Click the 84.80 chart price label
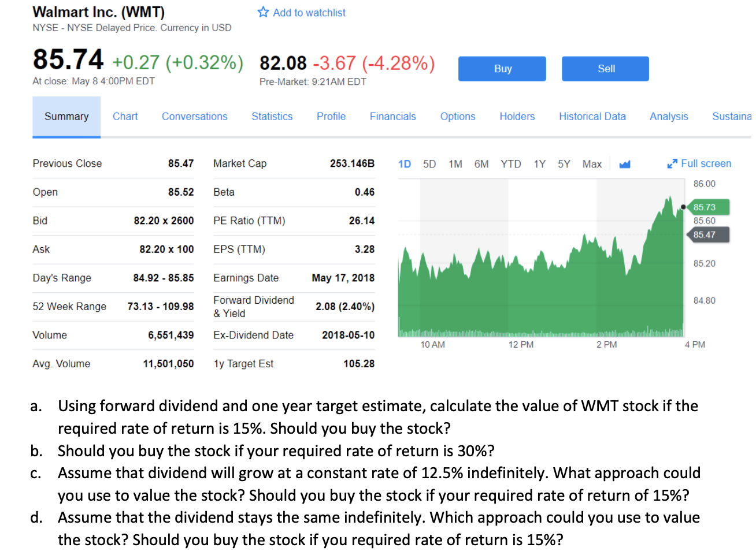 pyautogui.click(x=705, y=300)
